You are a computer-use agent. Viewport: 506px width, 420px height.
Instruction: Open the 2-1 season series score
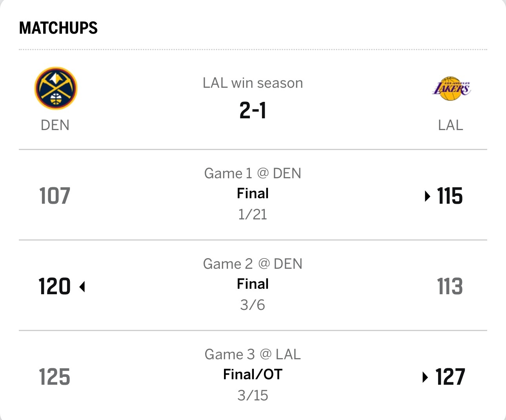[253, 110]
